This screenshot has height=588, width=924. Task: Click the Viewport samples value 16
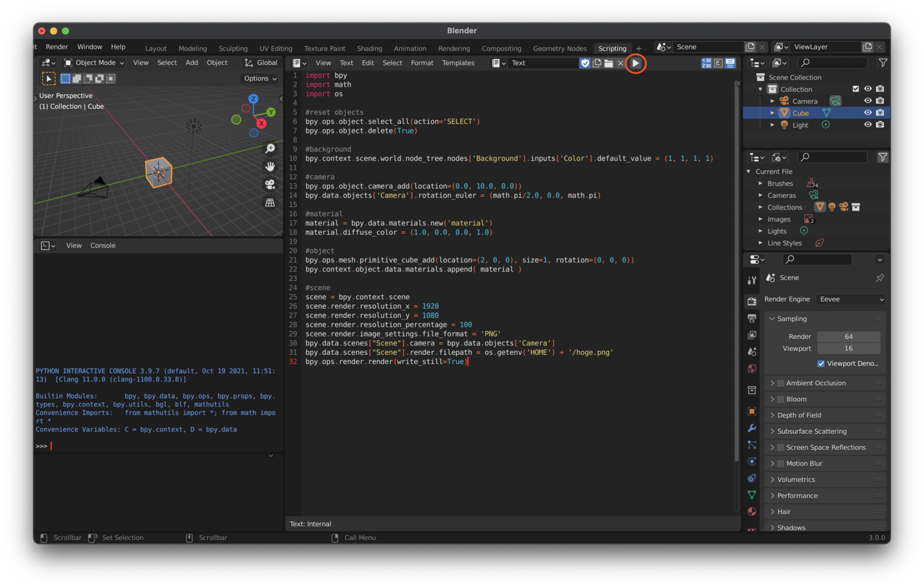pos(848,349)
